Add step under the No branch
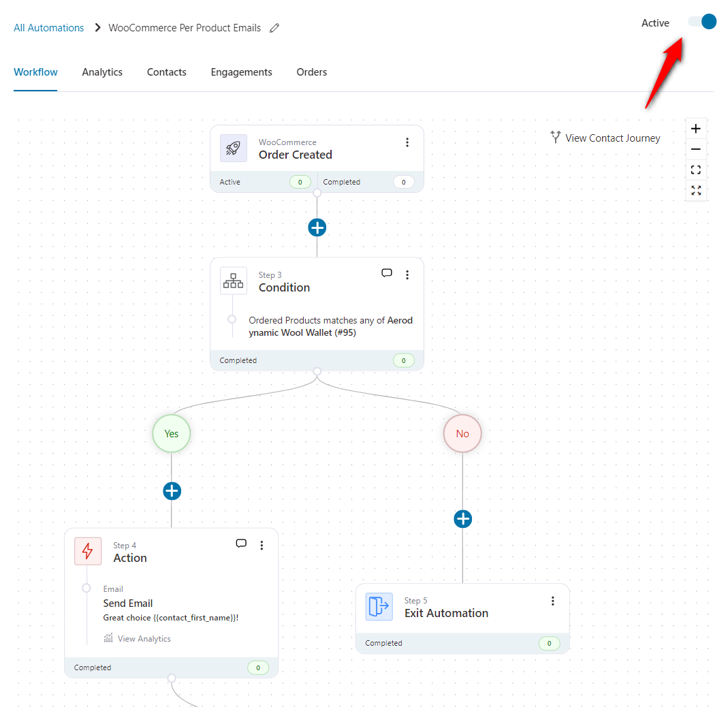The width and height of the screenshot is (728, 707). coord(462,519)
